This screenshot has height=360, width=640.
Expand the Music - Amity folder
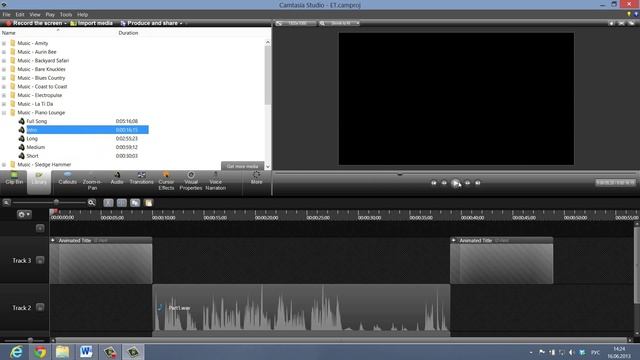coord(4,43)
